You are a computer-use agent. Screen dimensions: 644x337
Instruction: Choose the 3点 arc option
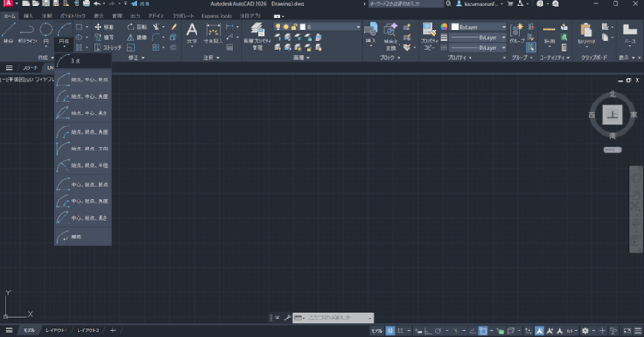[82, 61]
